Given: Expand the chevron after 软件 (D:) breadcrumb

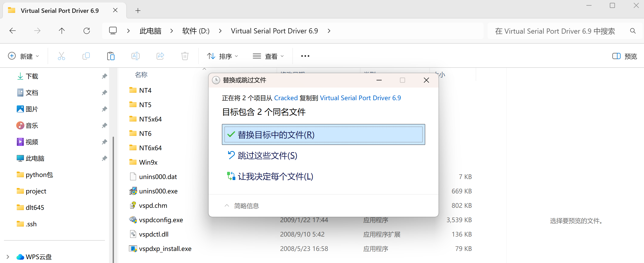Looking at the screenshot, I should point(220,31).
